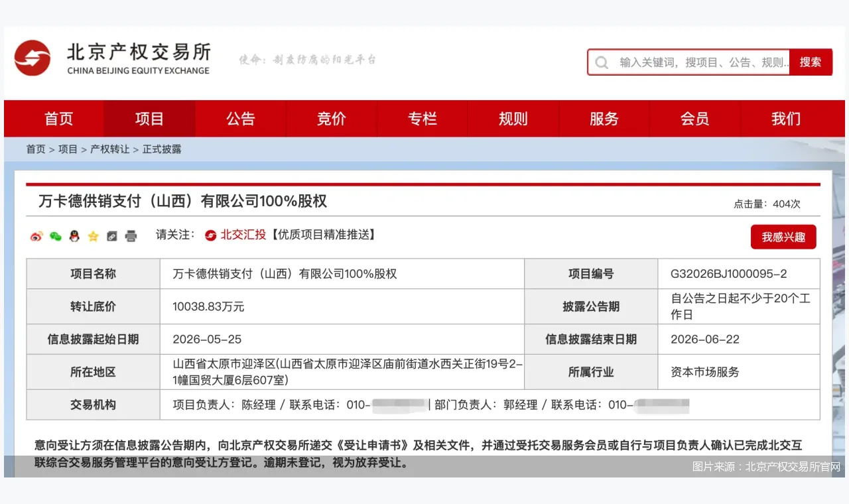Click the 山西省太原市迎泽区 address cell

coord(342,372)
